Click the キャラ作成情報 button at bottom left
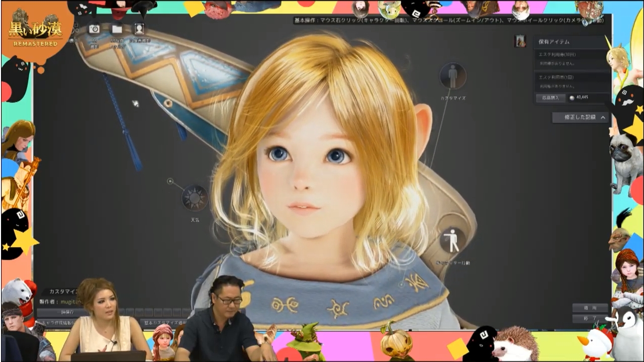 tap(56, 322)
